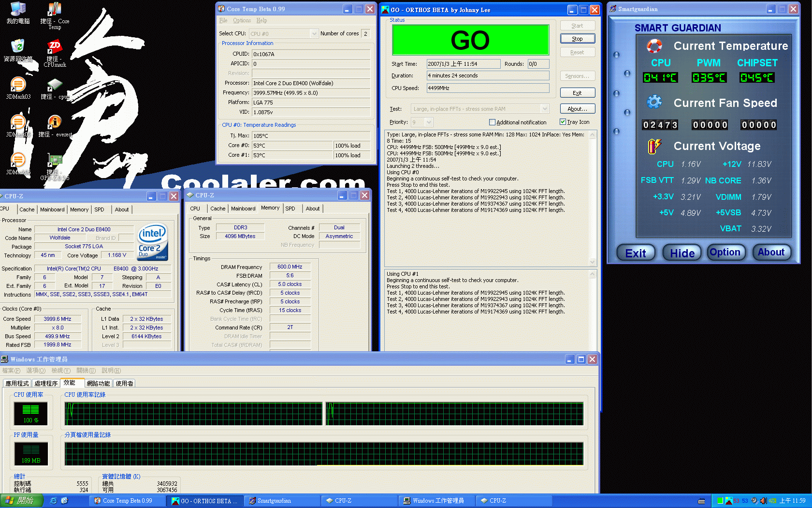
Task: Open the My Computer (我的電腦) desktop icon
Action: tap(18, 13)
